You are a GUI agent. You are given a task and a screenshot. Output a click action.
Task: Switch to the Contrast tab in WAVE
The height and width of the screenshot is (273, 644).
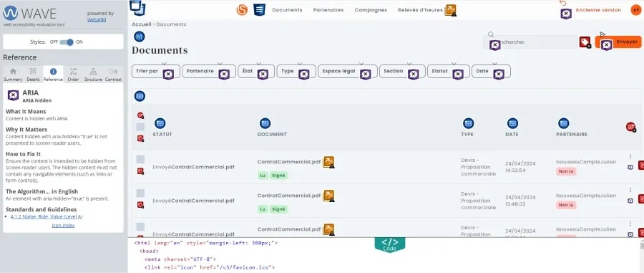point(113,75)
